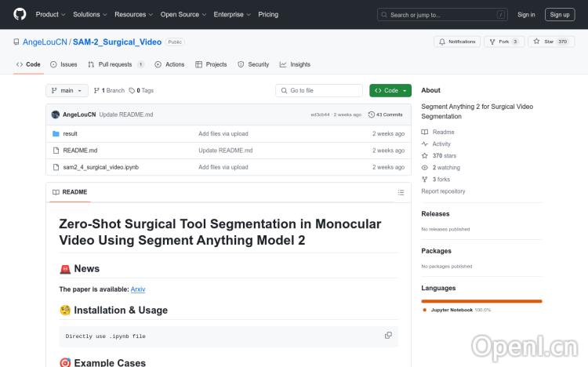588x367 pixels.
Task: Switch to the Code tab
Action: click(x=28, y=64)
